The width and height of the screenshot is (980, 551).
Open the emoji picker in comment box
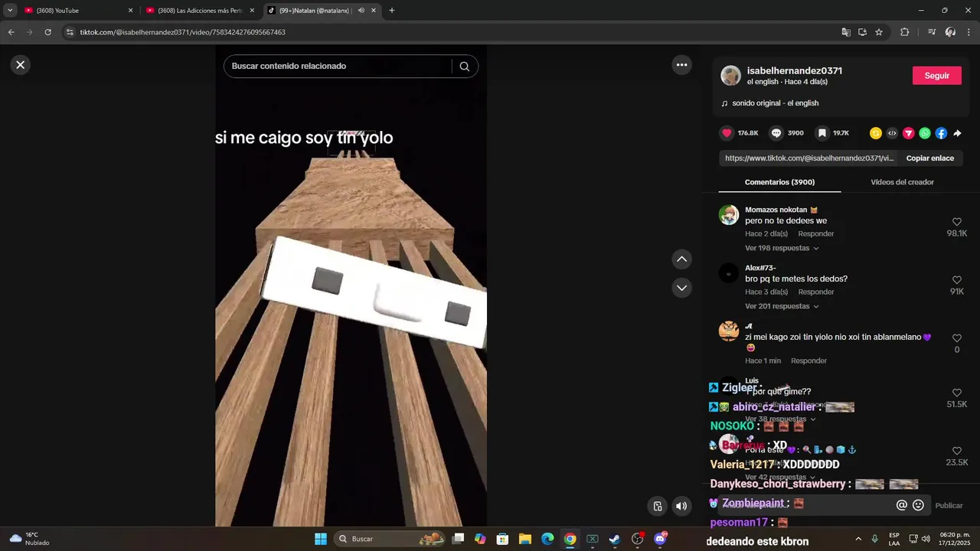point(918,505)
